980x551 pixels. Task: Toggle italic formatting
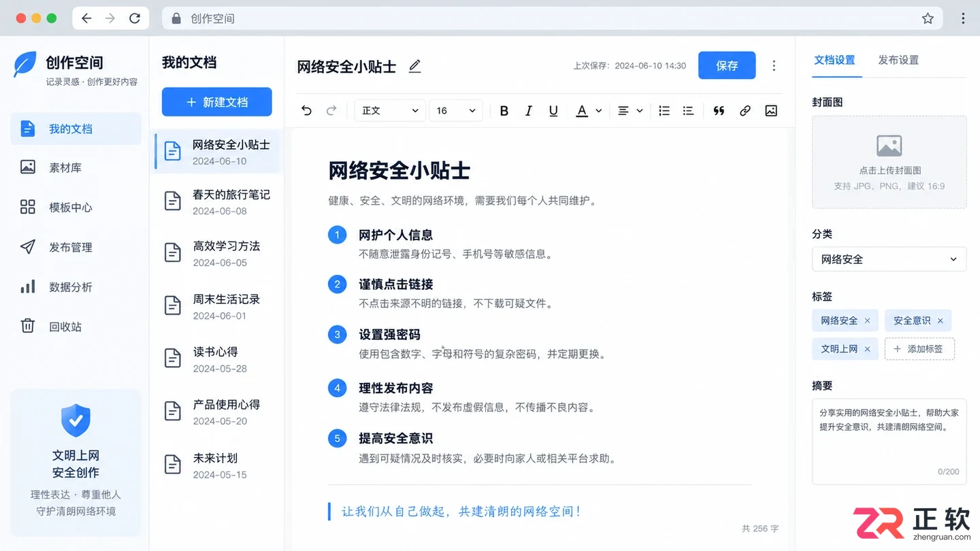tap(529, 111)
